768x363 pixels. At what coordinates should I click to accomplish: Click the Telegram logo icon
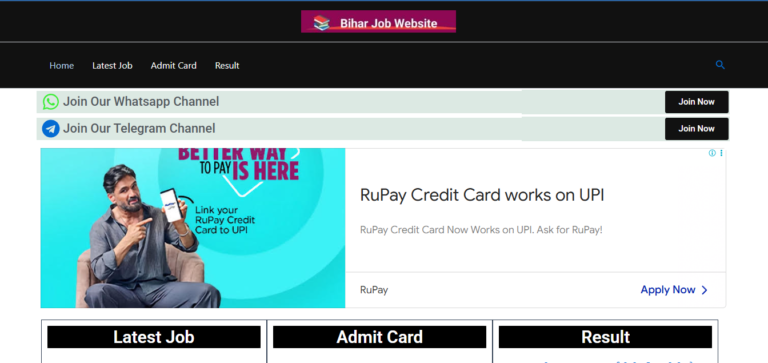(50, 129)
